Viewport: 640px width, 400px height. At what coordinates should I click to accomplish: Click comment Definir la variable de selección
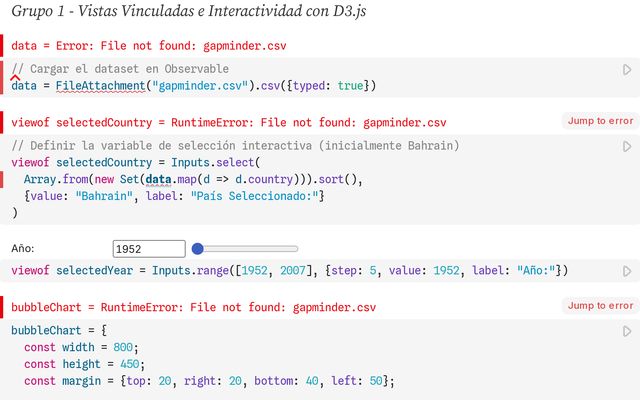click(235, 146)
